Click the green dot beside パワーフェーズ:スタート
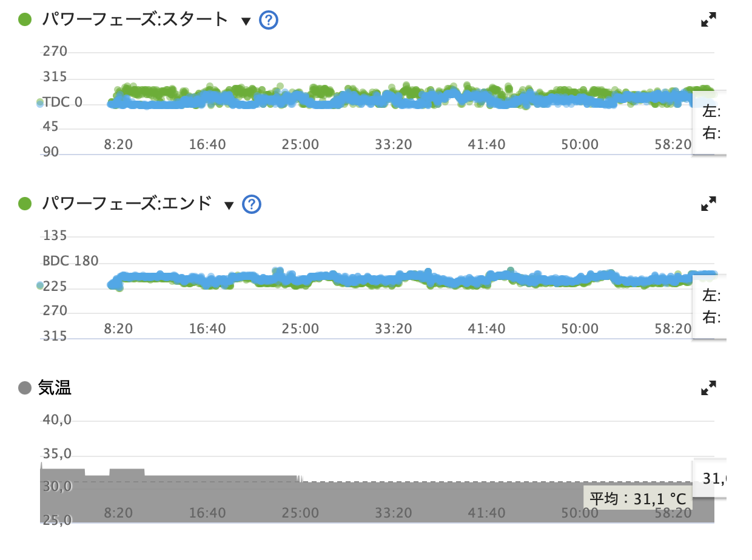The height and width of the screenshot is (560, 752). pos(25,19)
